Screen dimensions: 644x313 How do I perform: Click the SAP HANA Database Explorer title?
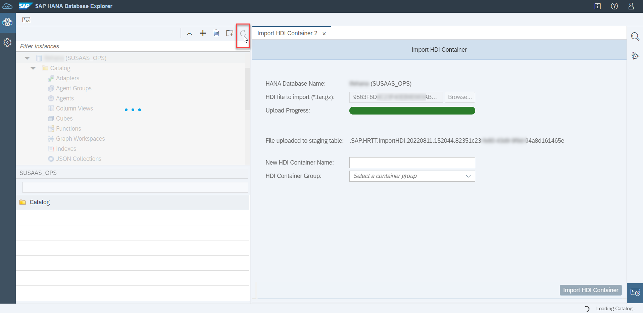click(x=74, y=6)
